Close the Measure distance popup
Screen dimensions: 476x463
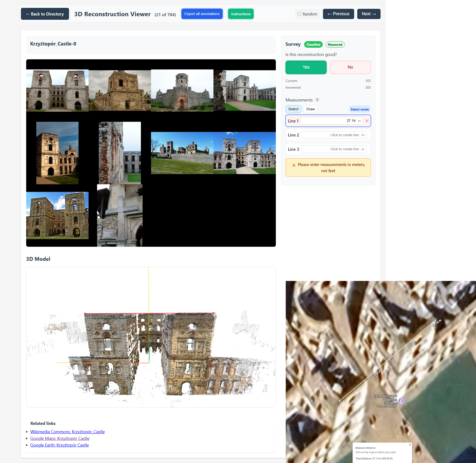click(410, 444)
